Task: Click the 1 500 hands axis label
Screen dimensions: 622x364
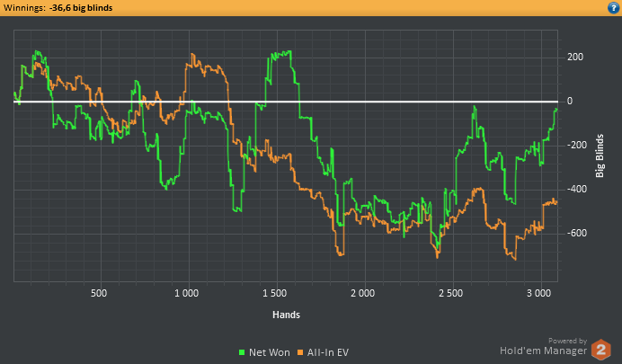Action: click(x=274, y=293)
